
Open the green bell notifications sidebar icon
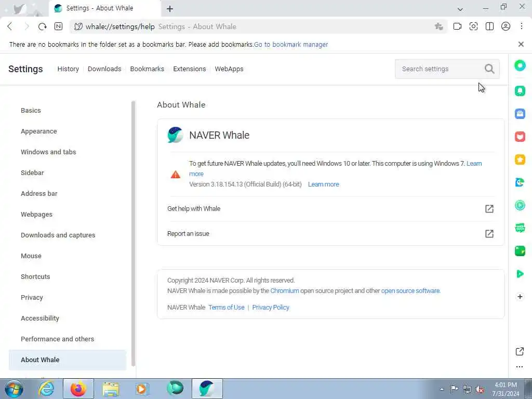point(520,90)
